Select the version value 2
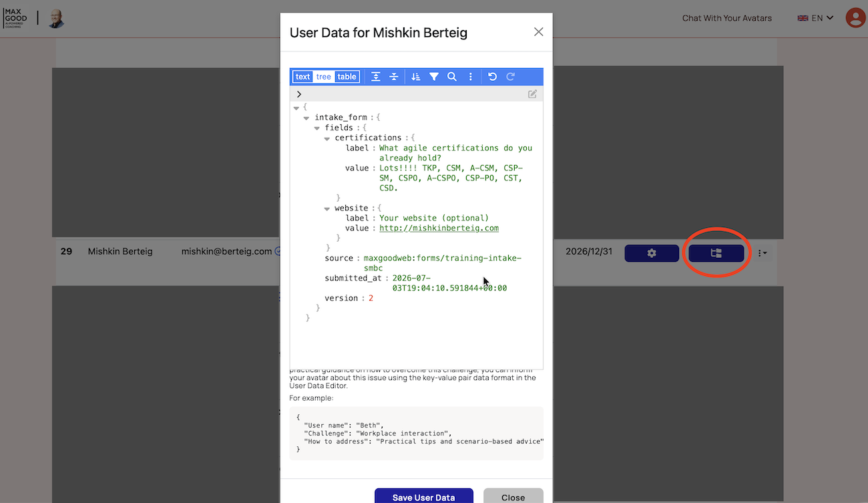868x503 pixels. [371, 298]
